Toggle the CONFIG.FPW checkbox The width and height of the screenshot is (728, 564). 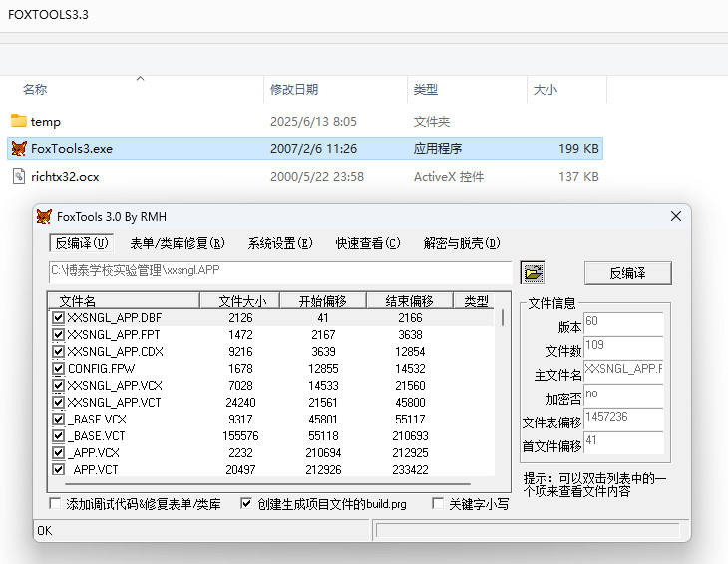coord(58,369)
